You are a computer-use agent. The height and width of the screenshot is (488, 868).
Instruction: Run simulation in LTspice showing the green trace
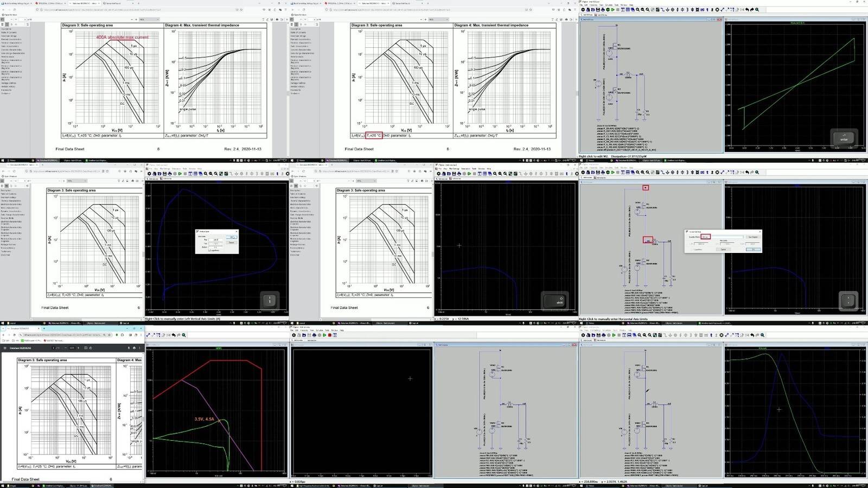pyautogui.click(x=613, y=9)
